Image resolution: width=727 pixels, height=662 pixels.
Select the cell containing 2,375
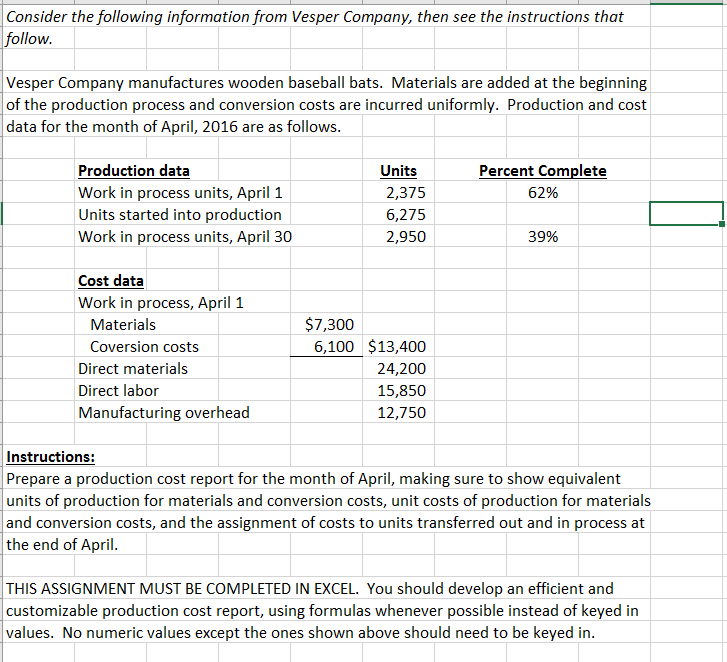click(406, 192)
